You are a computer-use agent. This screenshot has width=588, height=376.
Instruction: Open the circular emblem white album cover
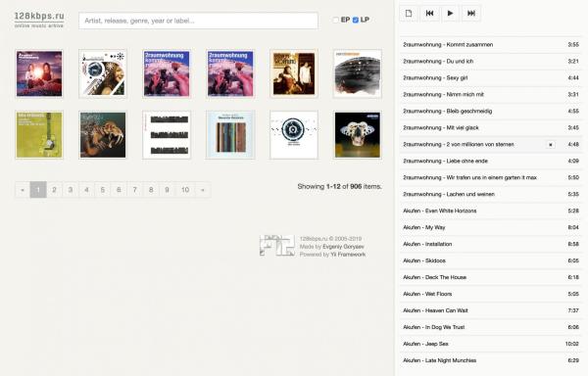pos(294,135)
